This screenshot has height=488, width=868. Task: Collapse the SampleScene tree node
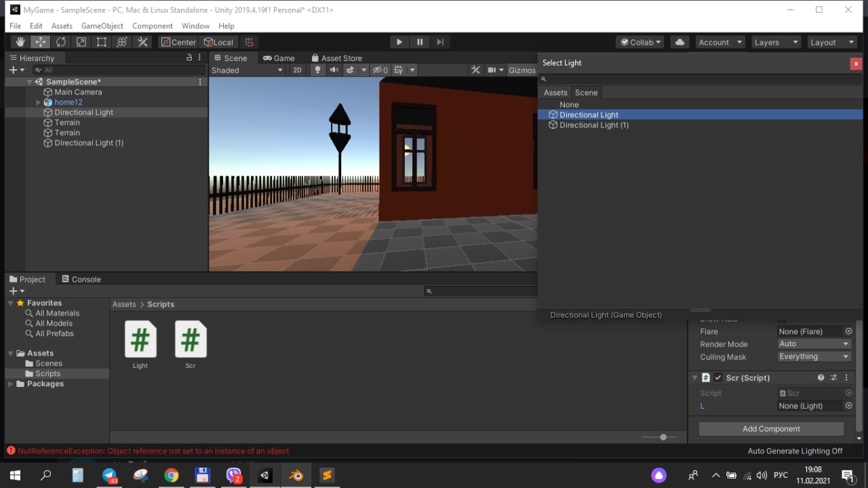click(x=29, y=82)
